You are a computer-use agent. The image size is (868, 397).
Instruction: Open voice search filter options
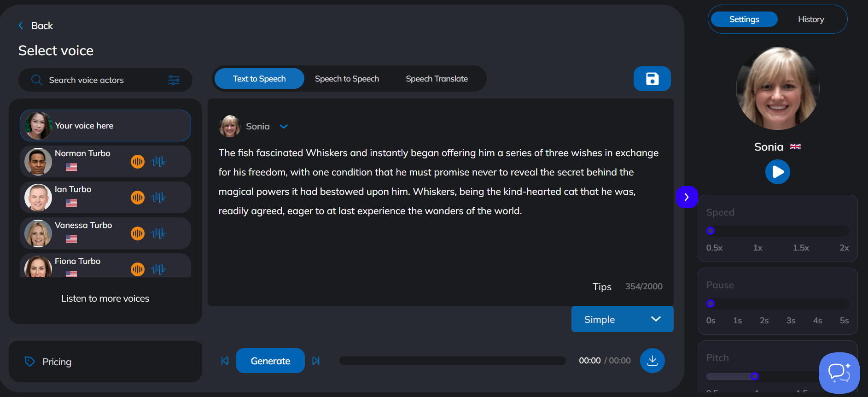point(174,80)
